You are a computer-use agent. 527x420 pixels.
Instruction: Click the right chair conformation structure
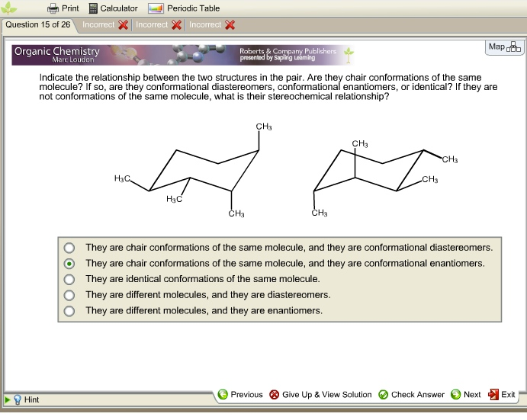click(385, 178)
